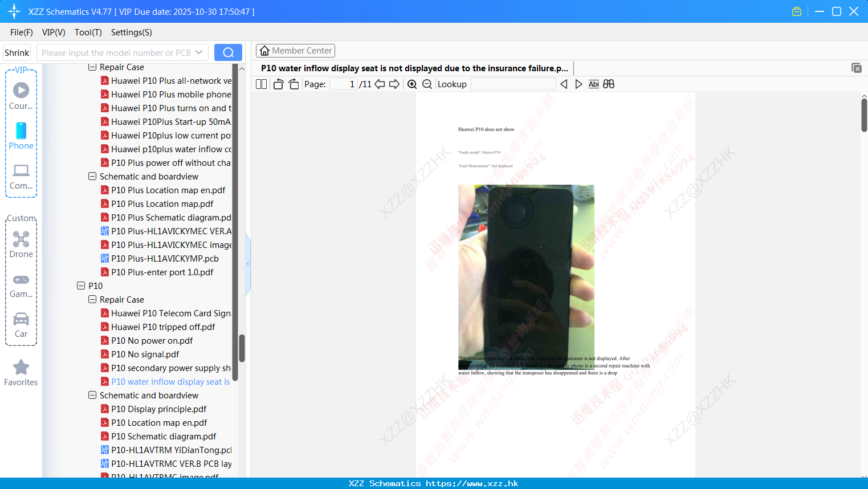Toggle whole-word Abi match option

[593, 84]
